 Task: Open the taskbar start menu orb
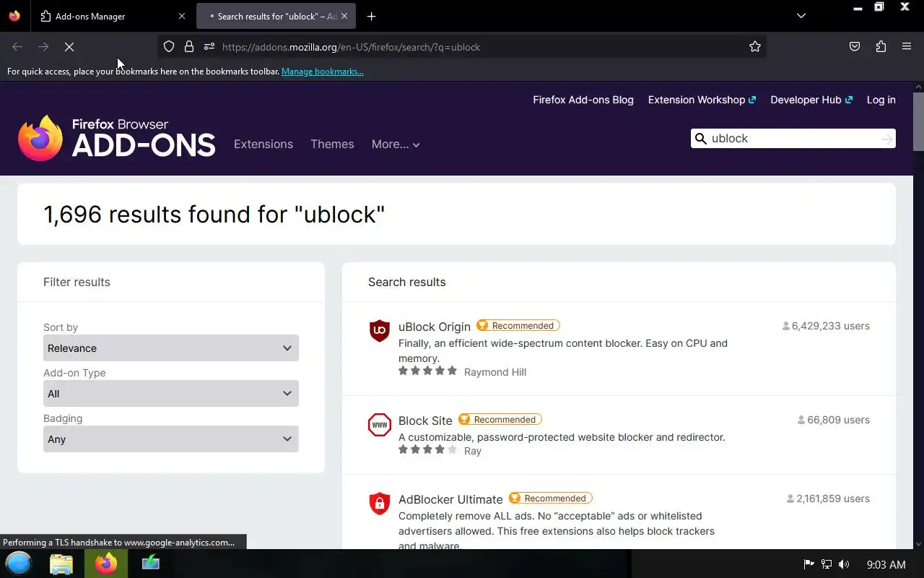(19, 564)
